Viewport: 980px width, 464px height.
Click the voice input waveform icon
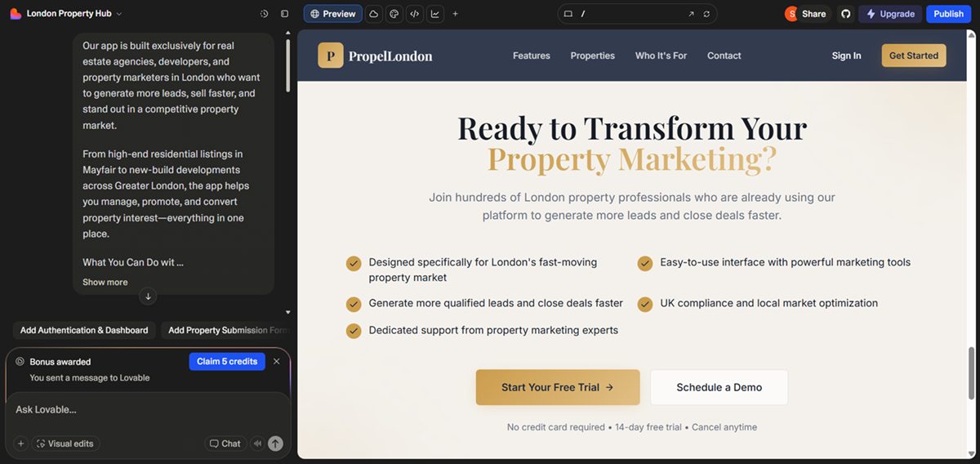tap(258, 444)
